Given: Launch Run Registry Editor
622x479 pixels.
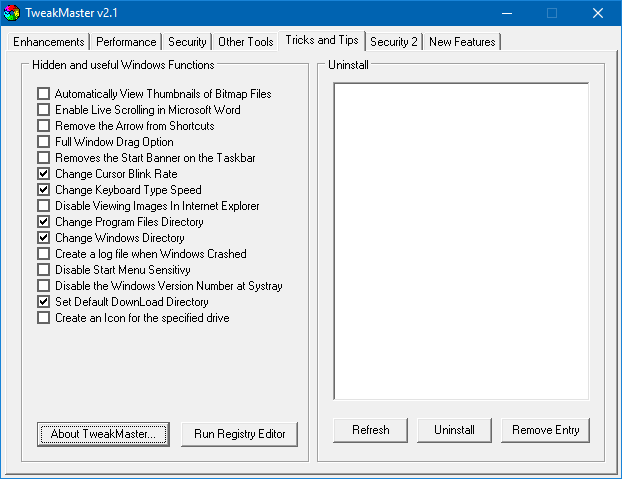Looking at the screenshot, I should tap(240, 434).
